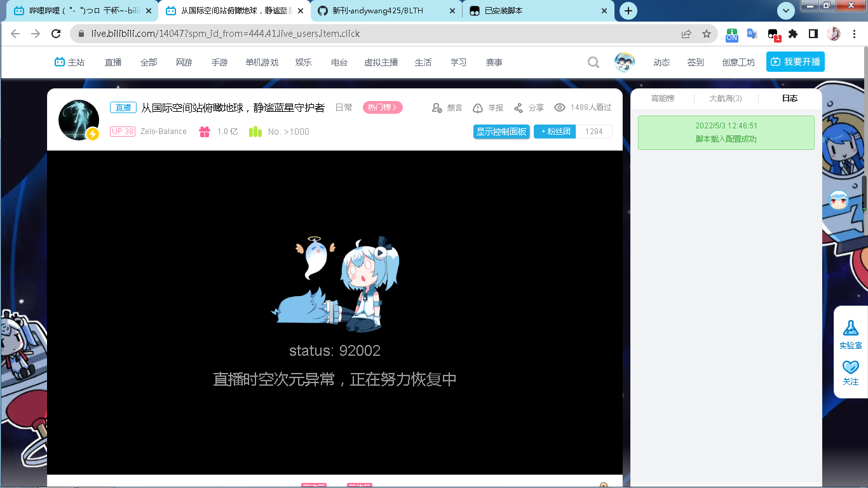Open a new browser tab

[x=628, y=11]
